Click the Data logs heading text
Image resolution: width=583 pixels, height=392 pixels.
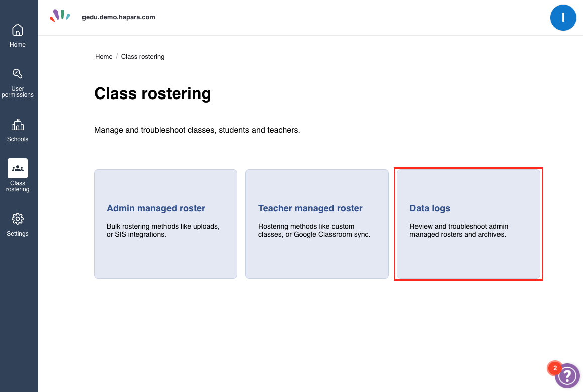[430, 208]
